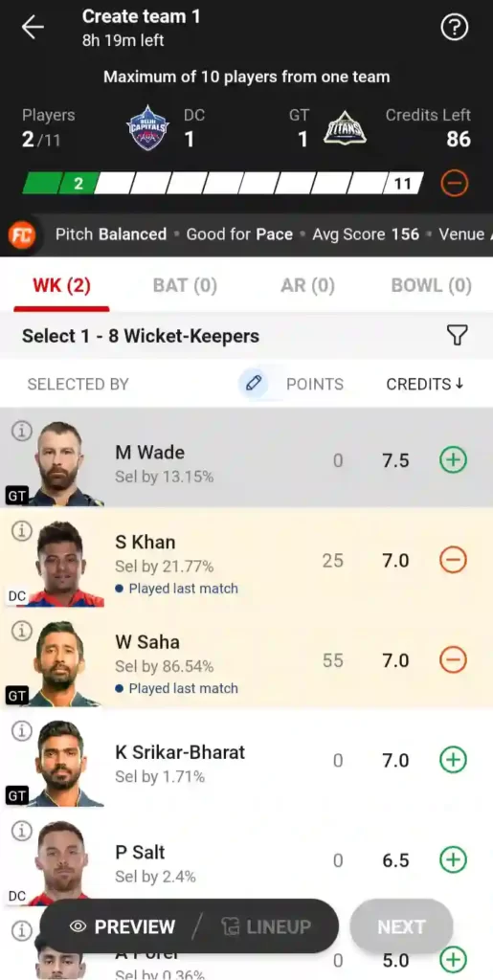Go back using the arrow icon
493x980 pixels.
coord(33,28)
